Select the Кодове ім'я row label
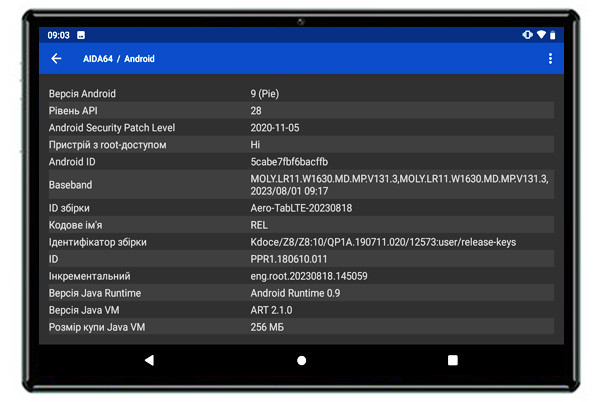Viewport: 600px width, 402px height. pyautogui.click(x=75, y=225)
